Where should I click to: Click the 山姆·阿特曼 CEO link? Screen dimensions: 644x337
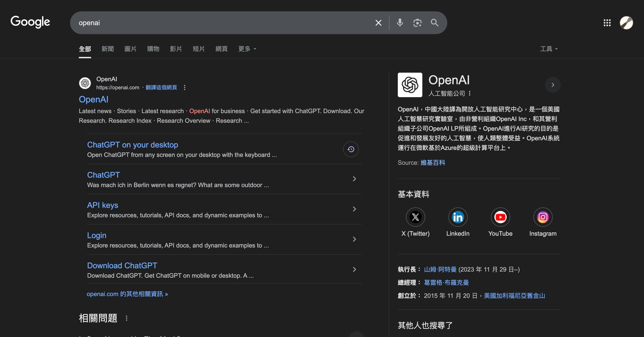pyautogui.click(x=440, y=269)
